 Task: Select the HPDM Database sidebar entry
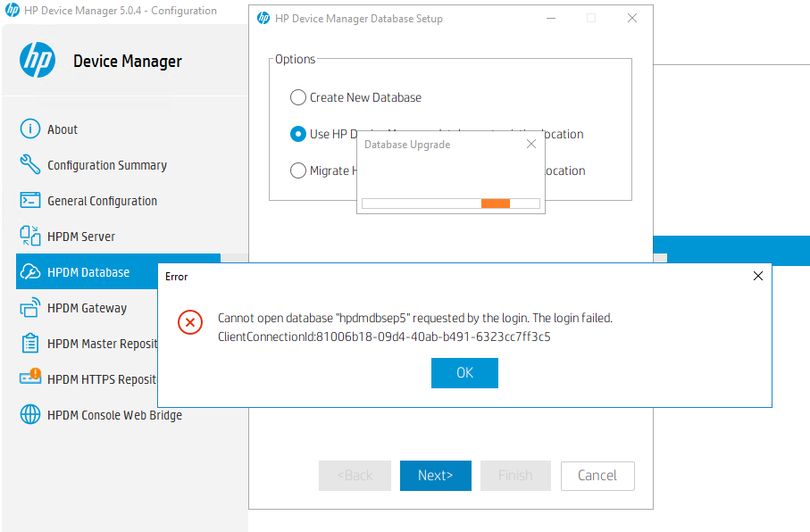point(89,271)
